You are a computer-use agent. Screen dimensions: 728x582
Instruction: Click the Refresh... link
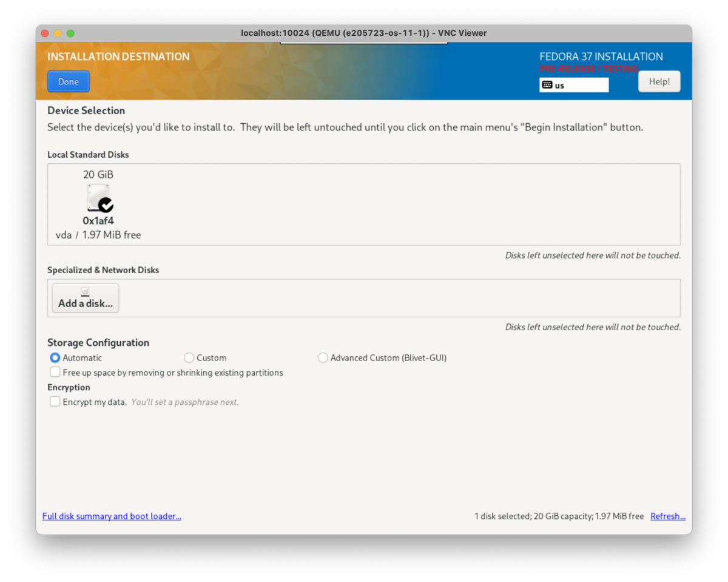click(x=668, y=516)
